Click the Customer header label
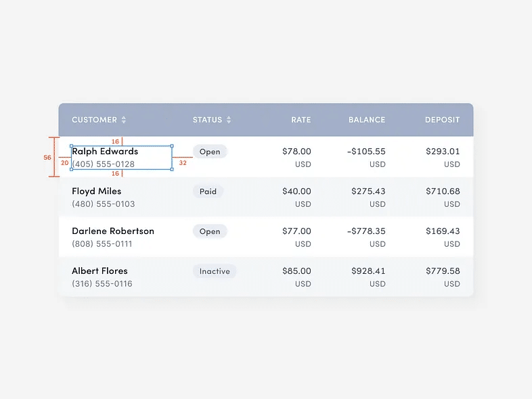The height and width of the screenshot is (399, 532). point(94,120)
